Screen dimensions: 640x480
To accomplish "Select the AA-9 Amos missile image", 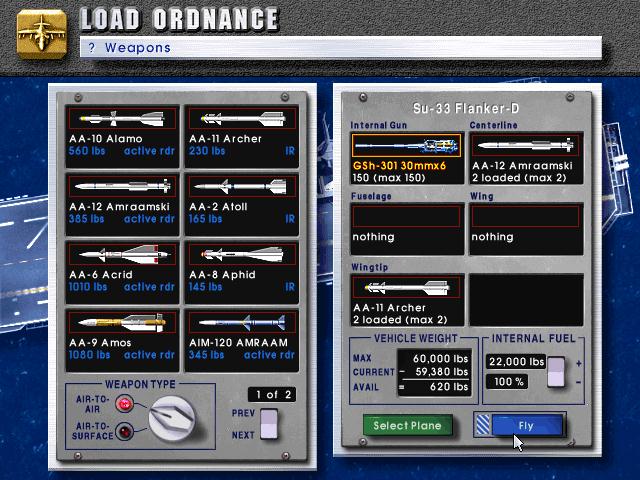I will pyautogui.click(x=122, y=323).
